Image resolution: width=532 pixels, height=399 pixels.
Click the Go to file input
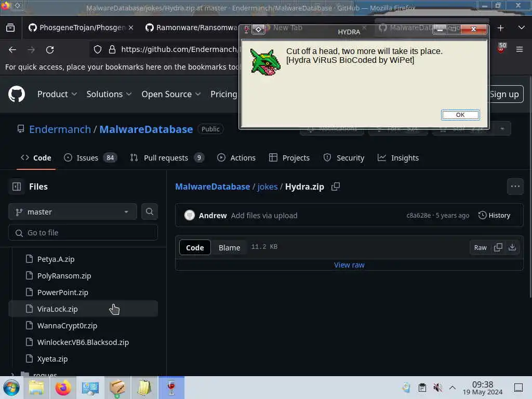click(83, 233)
